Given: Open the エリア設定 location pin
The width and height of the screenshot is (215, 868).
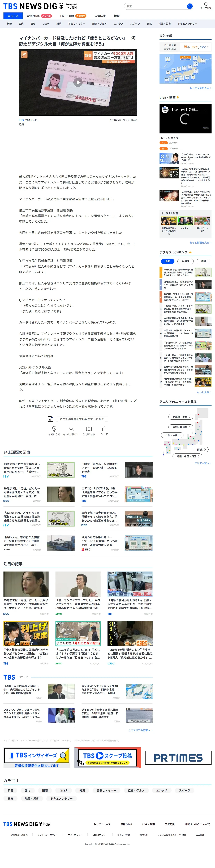Looking at the screenshot, I should [205, 6].
